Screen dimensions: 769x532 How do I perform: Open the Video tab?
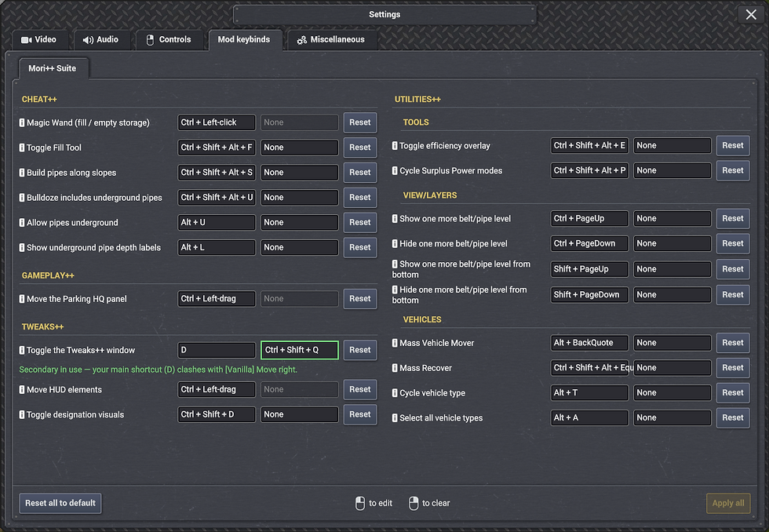point(38,40)
